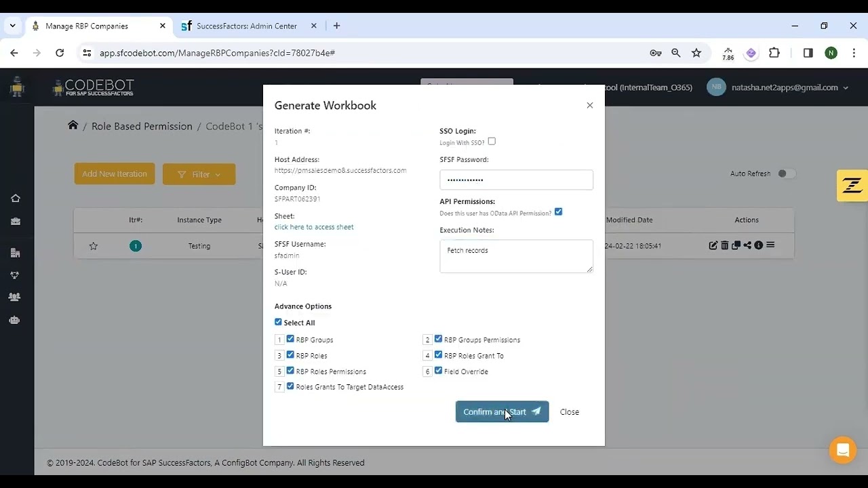
Task: Click the zoom magnifier icon in address bar
Action: (676, 53)
